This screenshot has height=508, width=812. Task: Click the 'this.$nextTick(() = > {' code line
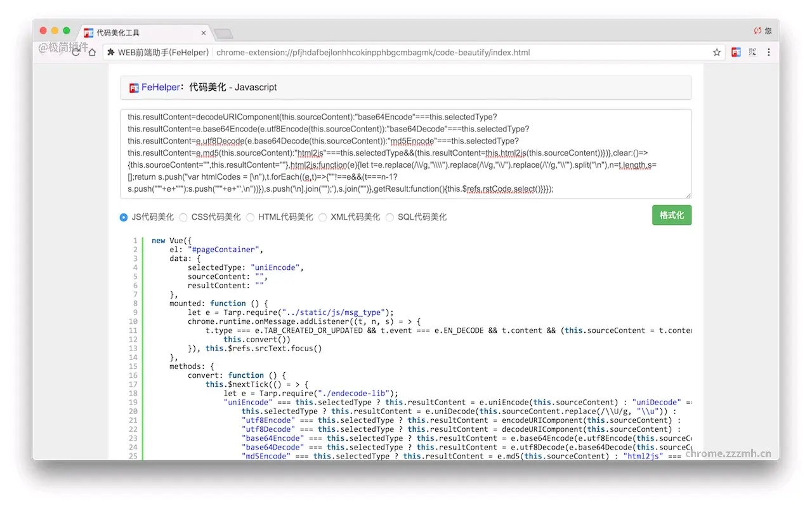click(257, 384)
